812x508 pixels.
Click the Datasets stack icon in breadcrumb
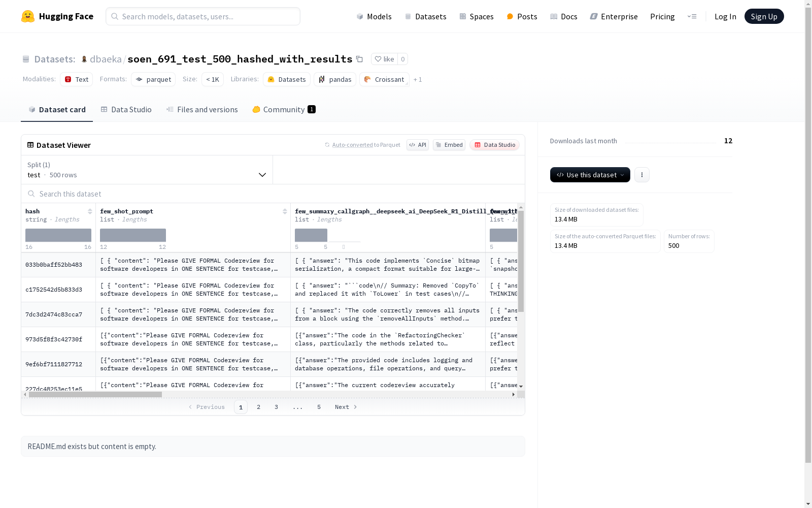(x=26, y=59)
